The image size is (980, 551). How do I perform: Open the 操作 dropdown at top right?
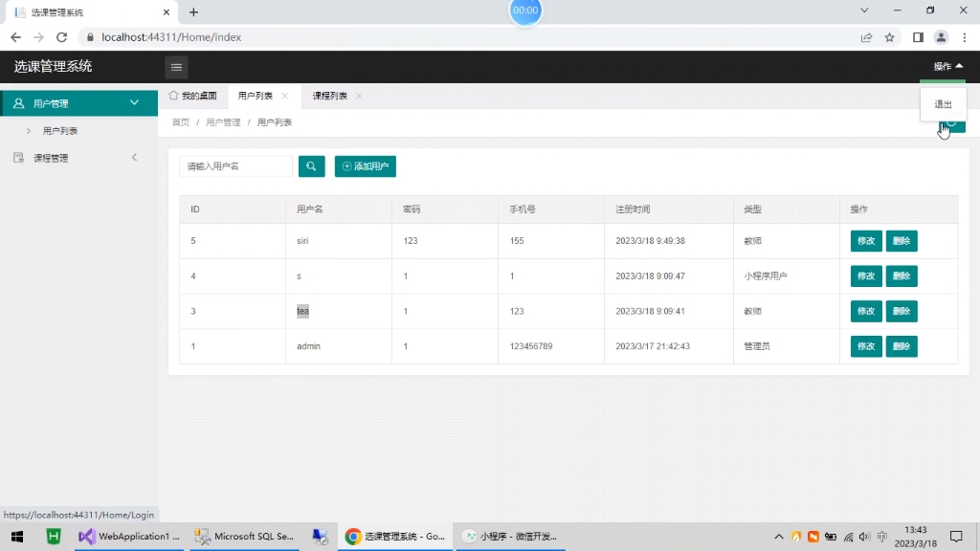coord(944,67)
